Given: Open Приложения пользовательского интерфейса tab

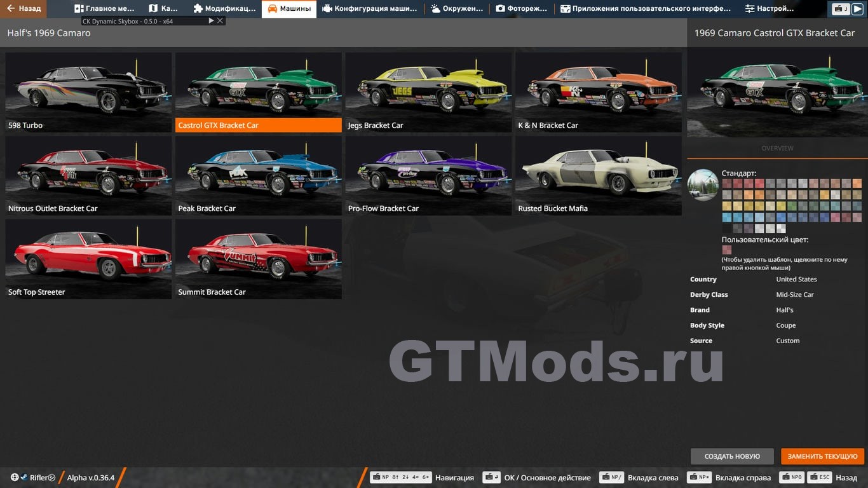Looking at the screenshot, I should coord(645,9).
